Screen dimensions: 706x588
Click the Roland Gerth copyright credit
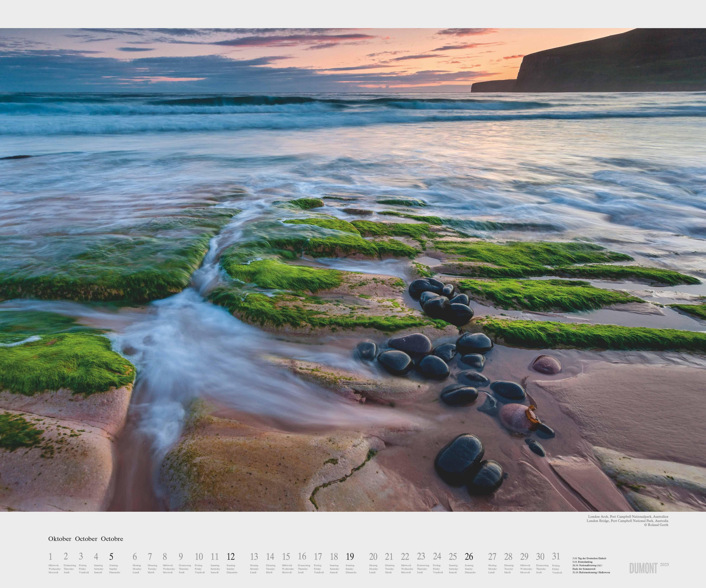(x=656, y=525)
